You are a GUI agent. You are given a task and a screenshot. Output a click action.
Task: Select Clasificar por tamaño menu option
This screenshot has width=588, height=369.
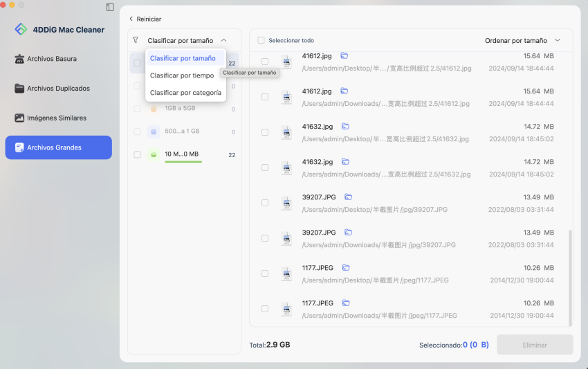tap(183, 59)
